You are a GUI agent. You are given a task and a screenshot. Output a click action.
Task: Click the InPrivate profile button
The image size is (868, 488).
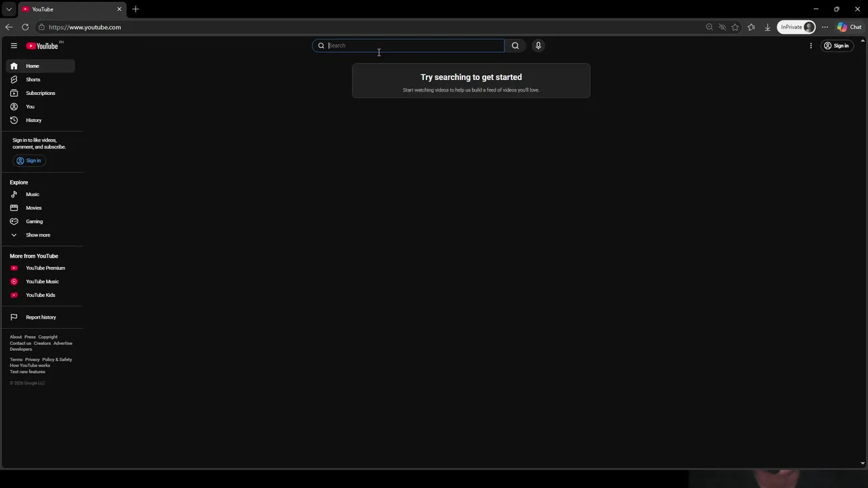tap(796, 27)
